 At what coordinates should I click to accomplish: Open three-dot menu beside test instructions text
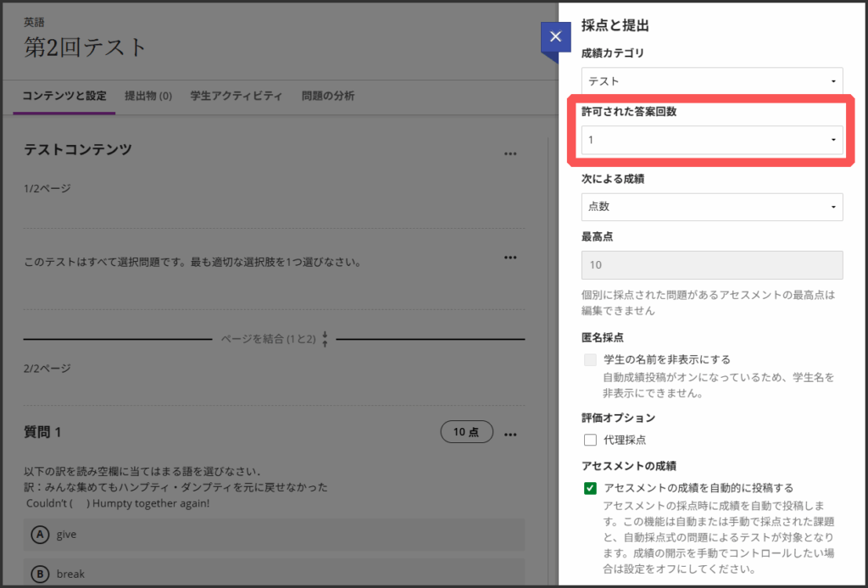[x=509, y=258]
